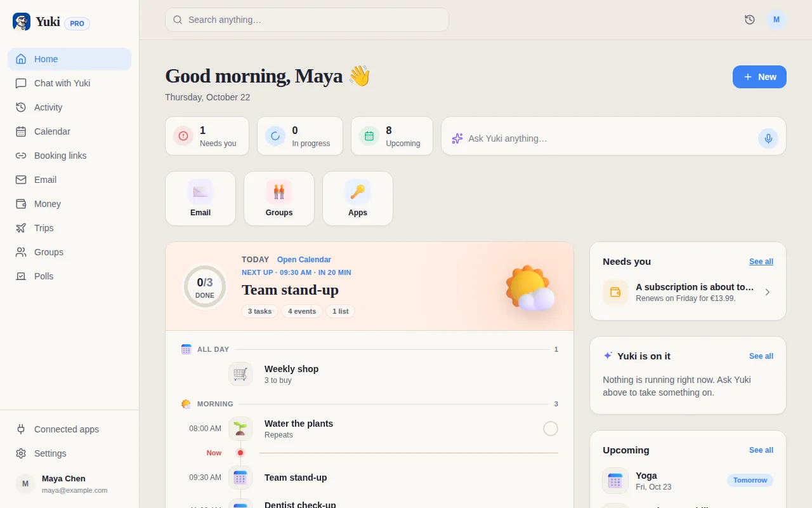The image size is (812, 508).
Task: Open Calendar in the sidebar
Action: pyautogui.click(x=70, y=131)
